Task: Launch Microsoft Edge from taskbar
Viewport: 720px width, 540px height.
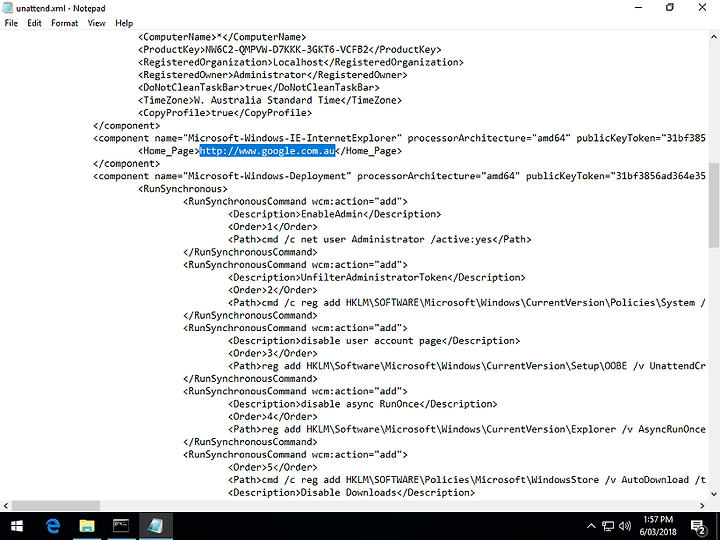Action: point(53,526)
